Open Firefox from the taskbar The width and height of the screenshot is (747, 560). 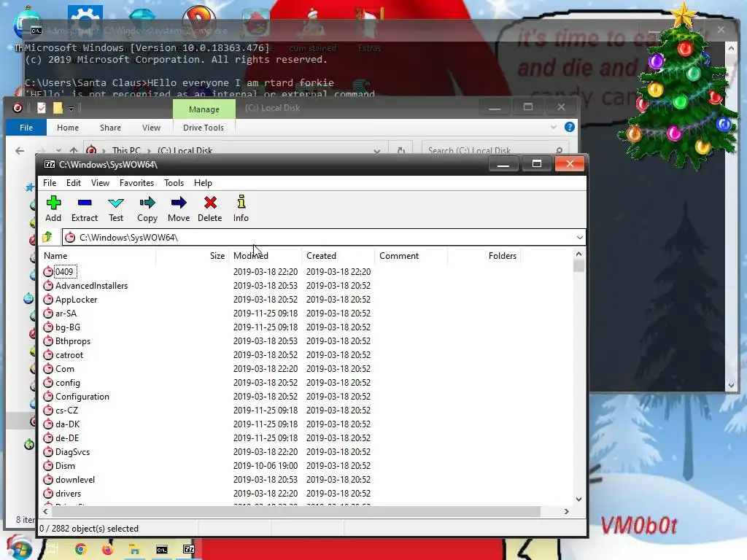[108, 550]
